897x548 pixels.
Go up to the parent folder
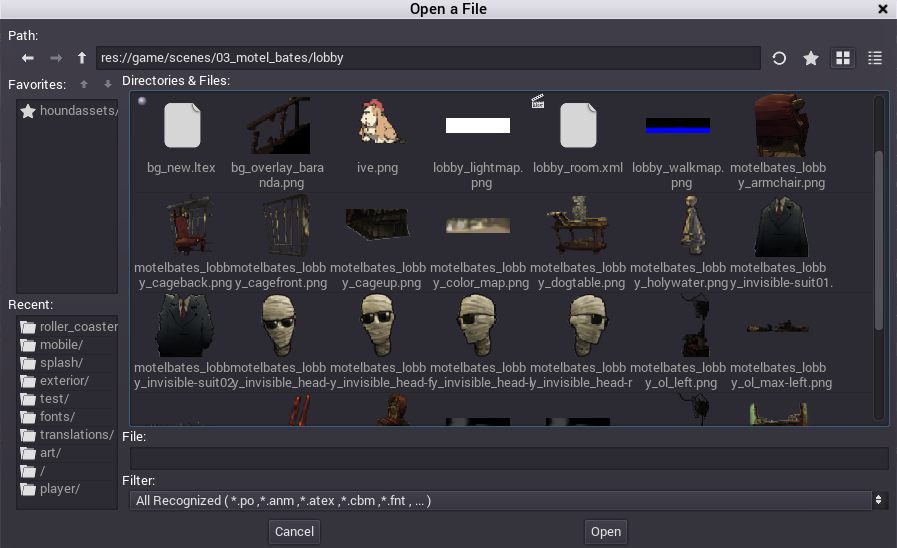tap(82, 59)
